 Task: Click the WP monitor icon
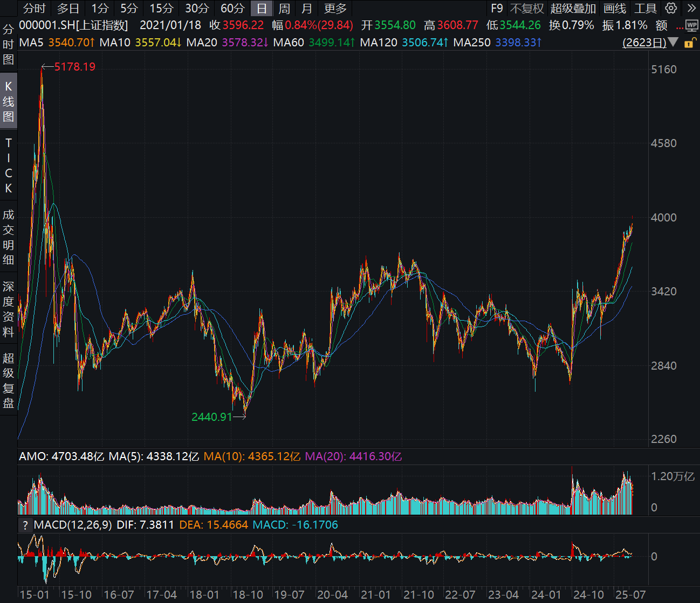pos(692,25)
